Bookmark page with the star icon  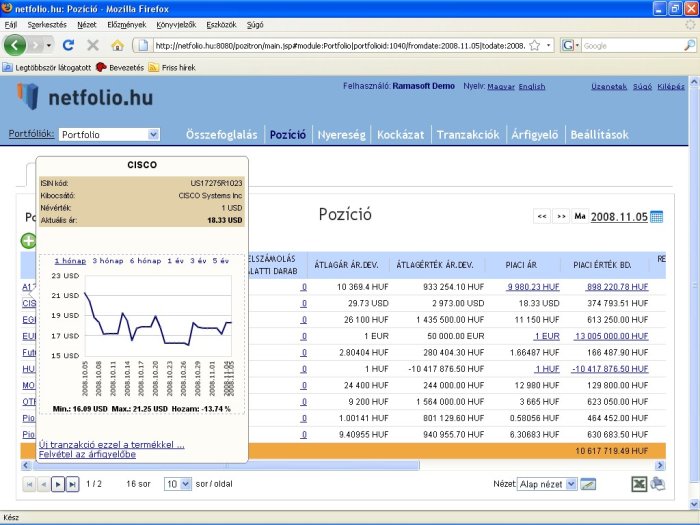(x=534, y=46)
